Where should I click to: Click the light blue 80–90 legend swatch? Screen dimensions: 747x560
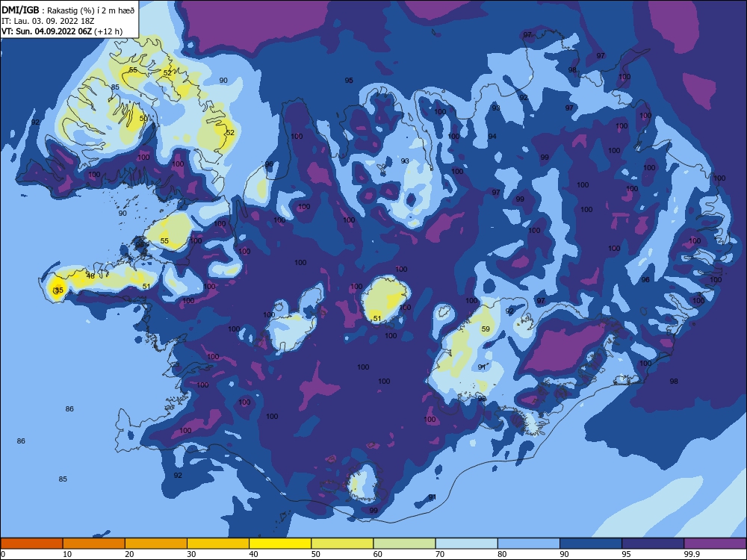click(529, 544)
